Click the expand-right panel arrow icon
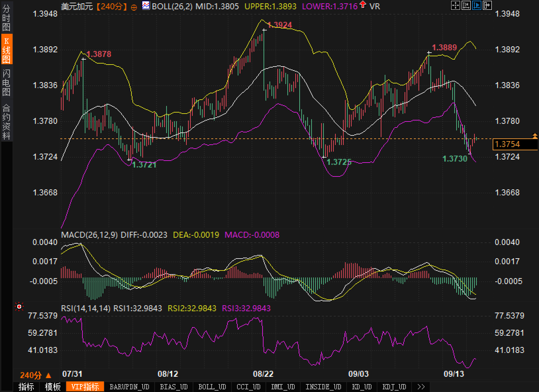This screenshot has width=539, height=392. (487, 5)
